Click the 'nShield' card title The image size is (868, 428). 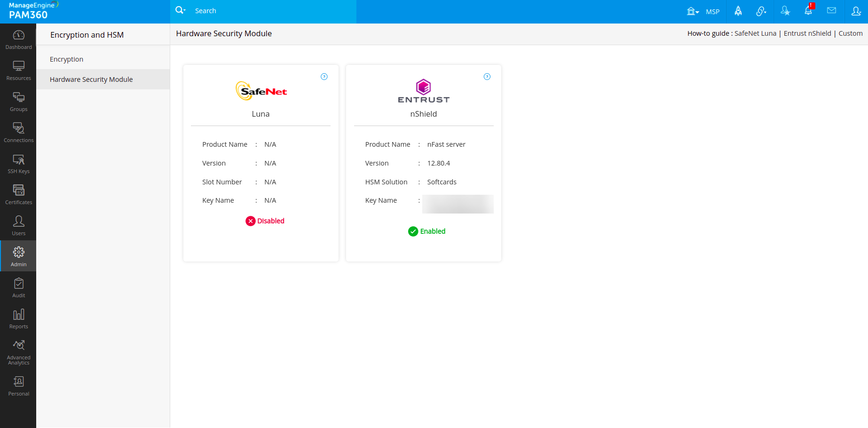(424, 114)
